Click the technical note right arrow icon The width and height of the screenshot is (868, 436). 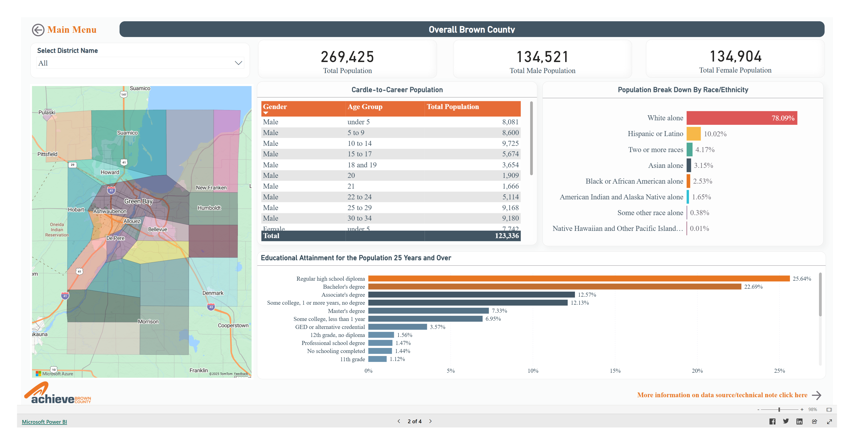(816, 395)
